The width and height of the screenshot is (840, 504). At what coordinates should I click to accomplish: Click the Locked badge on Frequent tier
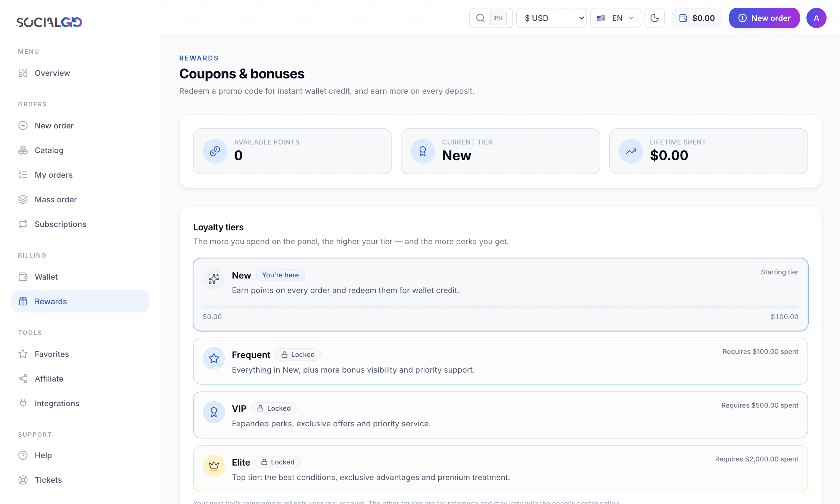pos(298,355)
